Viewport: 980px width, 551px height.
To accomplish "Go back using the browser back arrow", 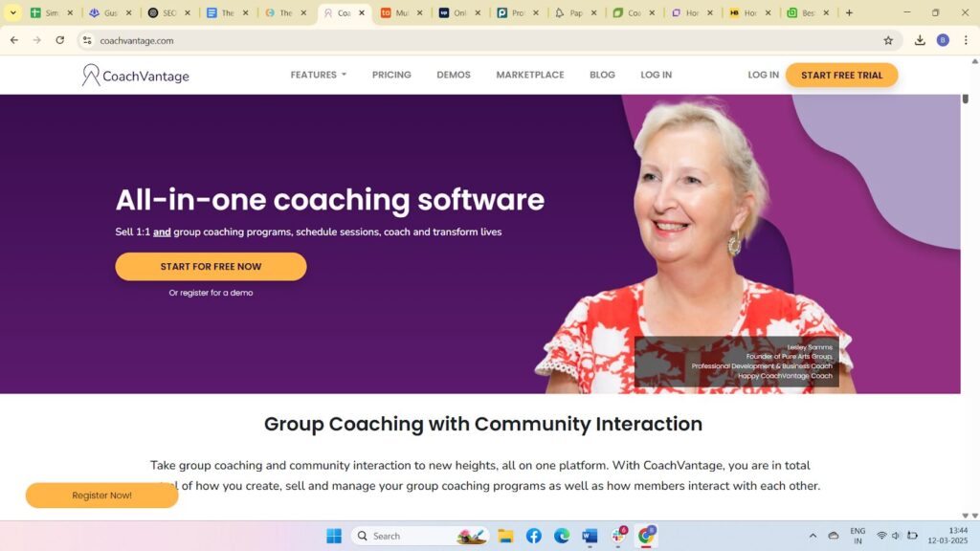I will pyautogui.click(x=13, y=40).
